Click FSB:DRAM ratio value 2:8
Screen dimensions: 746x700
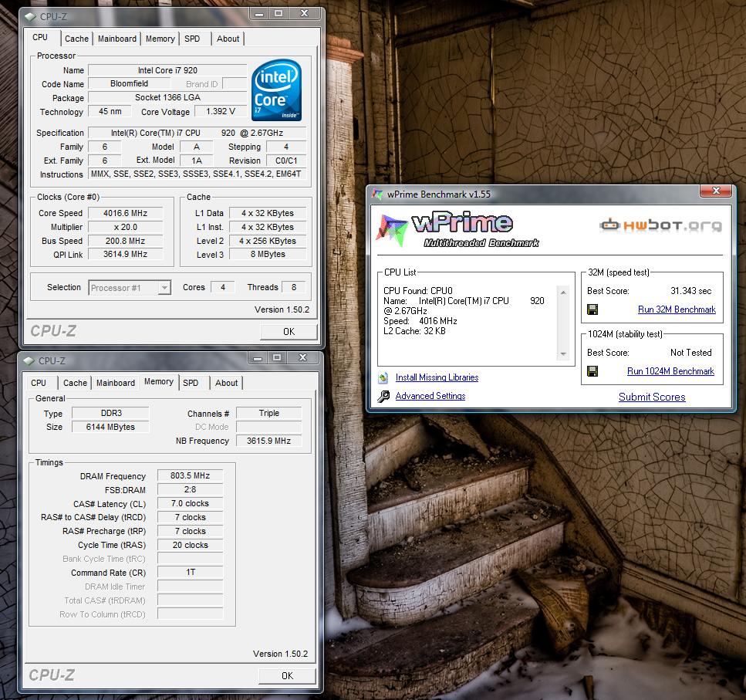191,489
